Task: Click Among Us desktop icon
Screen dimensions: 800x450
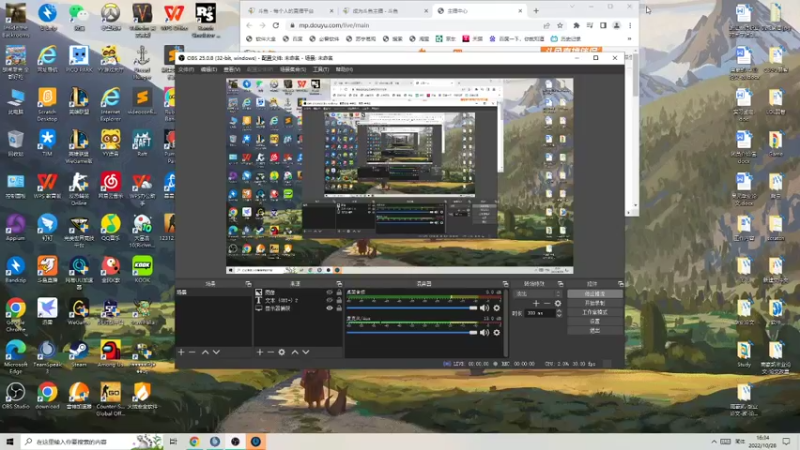Action: (x=110, y=354)
